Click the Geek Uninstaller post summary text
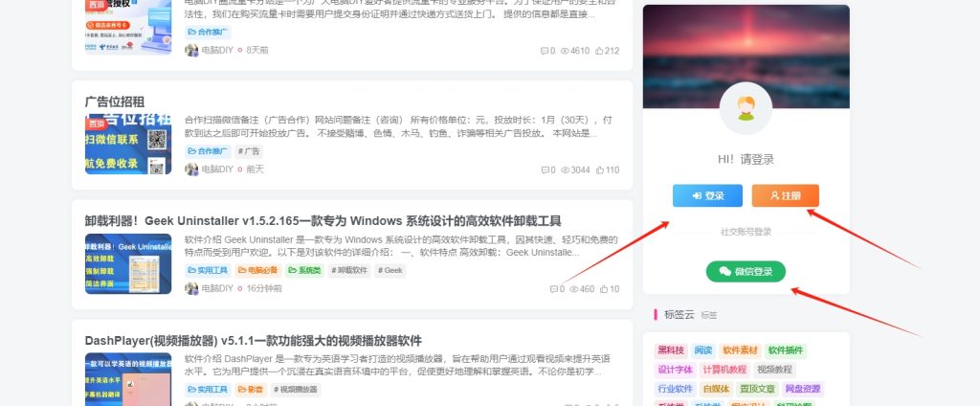The image size is (980, 406). coord(401,246)
